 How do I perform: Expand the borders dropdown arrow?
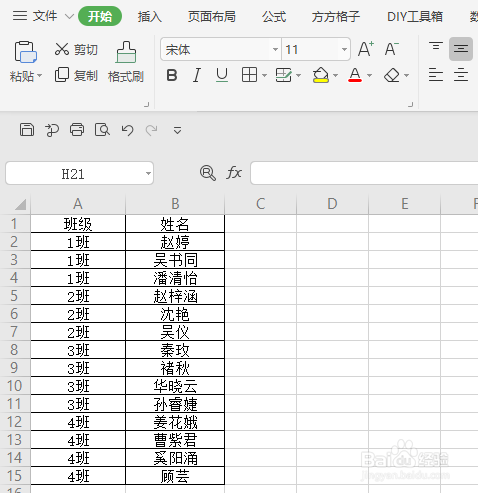(x=265, y=76)
